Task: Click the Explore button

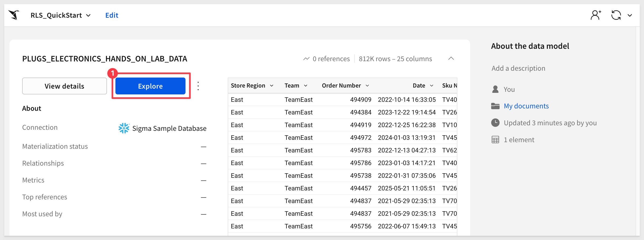Action: 150,86
